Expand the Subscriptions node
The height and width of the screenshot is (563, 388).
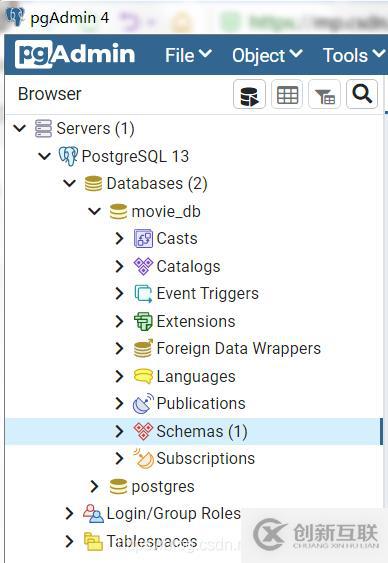[x=119, y=458]
